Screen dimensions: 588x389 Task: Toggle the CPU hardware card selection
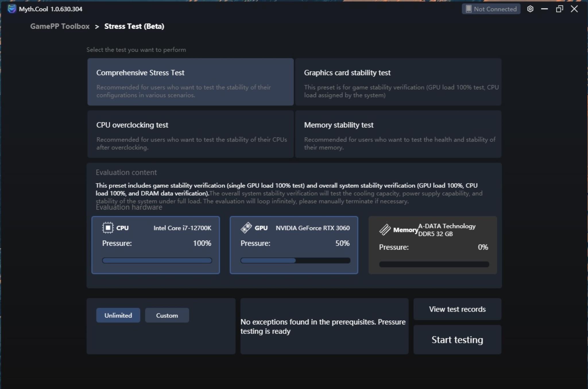(x=156, y=245)
